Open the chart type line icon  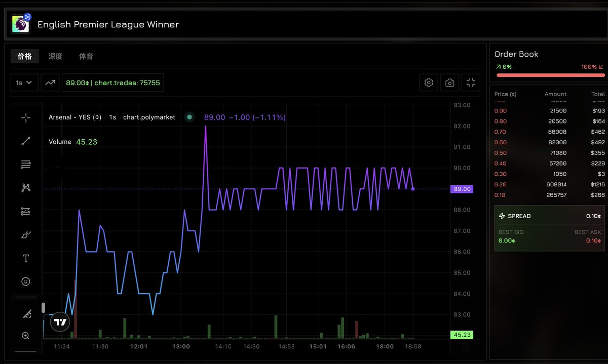(50, 83)
